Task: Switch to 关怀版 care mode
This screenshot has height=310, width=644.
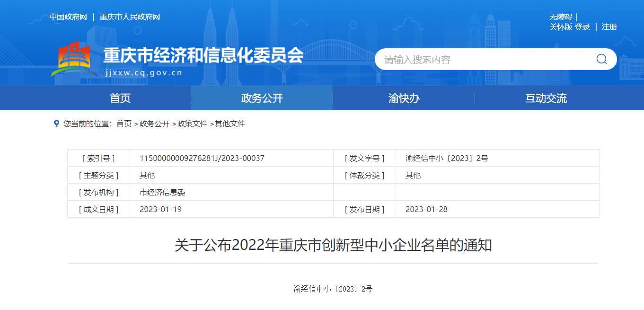Action: tap(561, 27)
